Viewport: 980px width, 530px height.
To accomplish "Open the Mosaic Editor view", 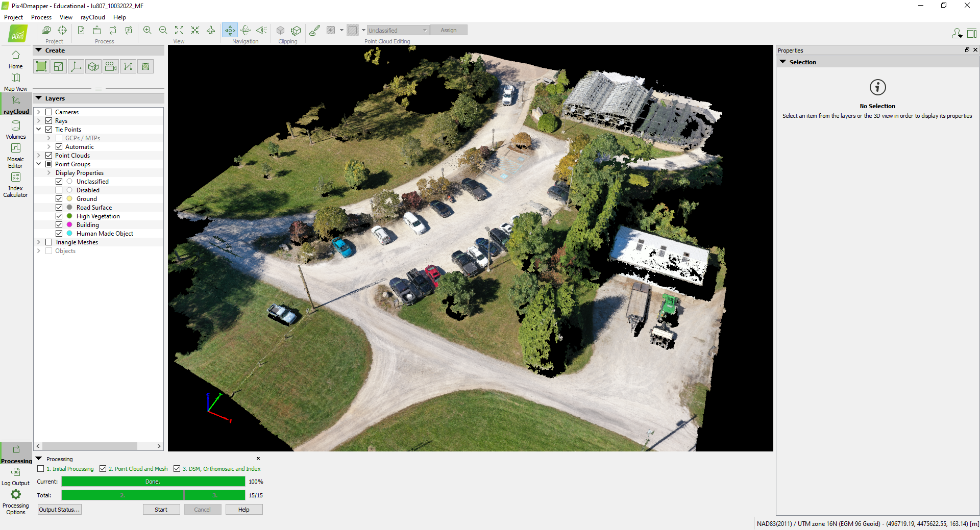I will (x=16, y=155).
